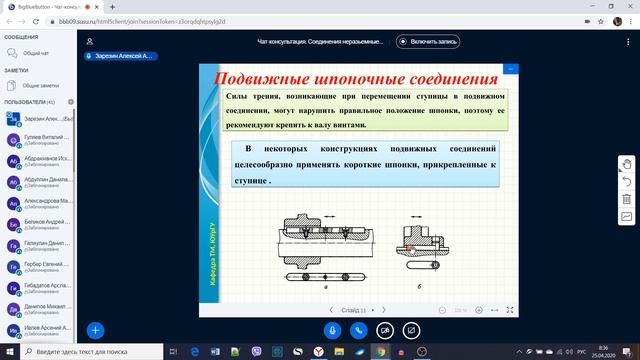Select user Беликов Андрей in list
Screen dimensions: 640x360
pos(39,225)
